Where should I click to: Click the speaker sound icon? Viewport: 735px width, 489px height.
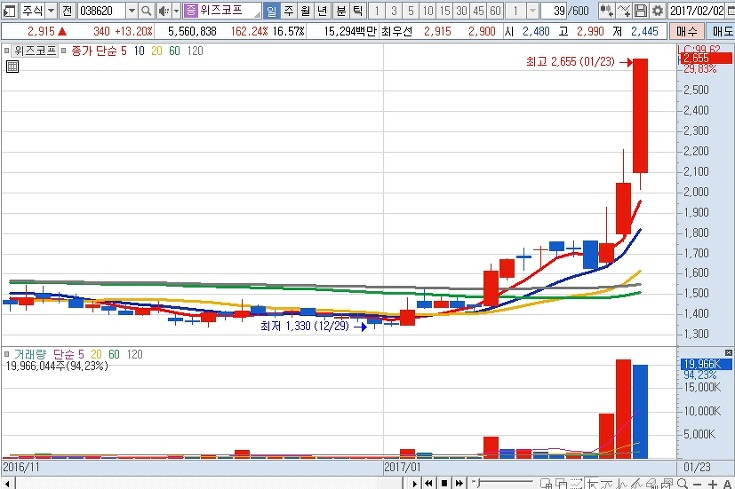coord(164,10)
